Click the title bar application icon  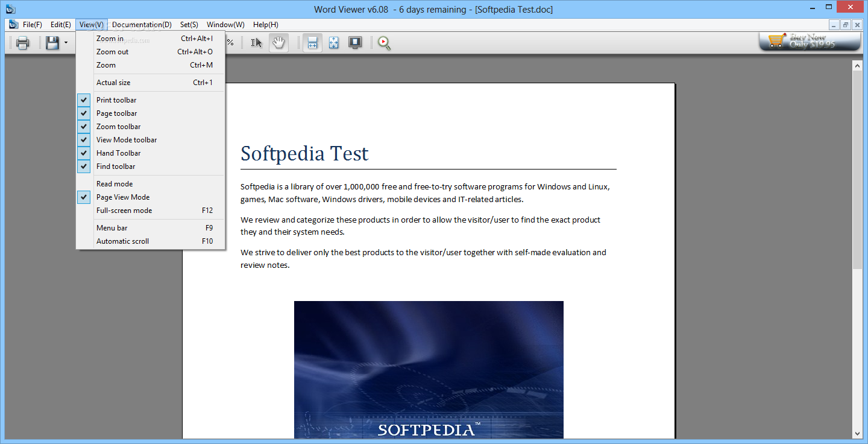coord(10,8)
